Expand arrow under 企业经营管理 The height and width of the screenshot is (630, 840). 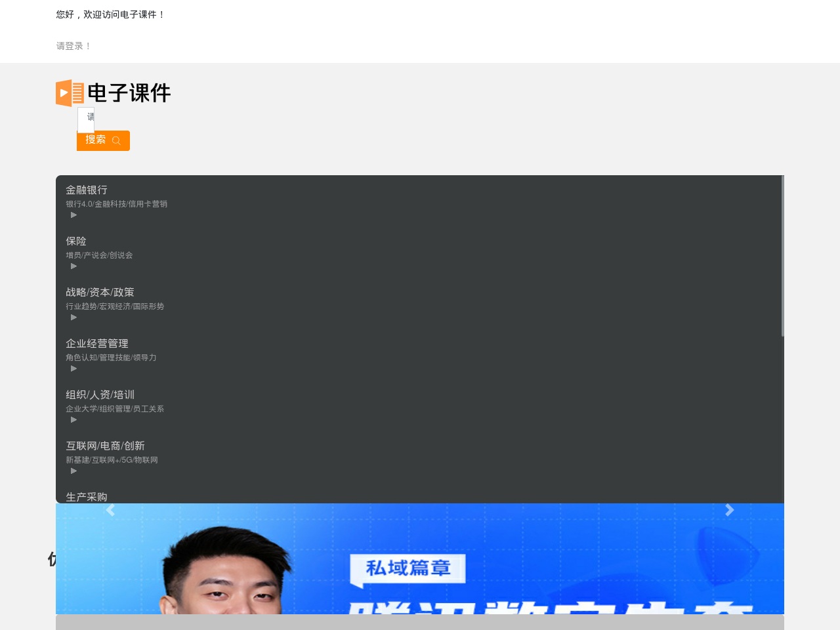74,368
